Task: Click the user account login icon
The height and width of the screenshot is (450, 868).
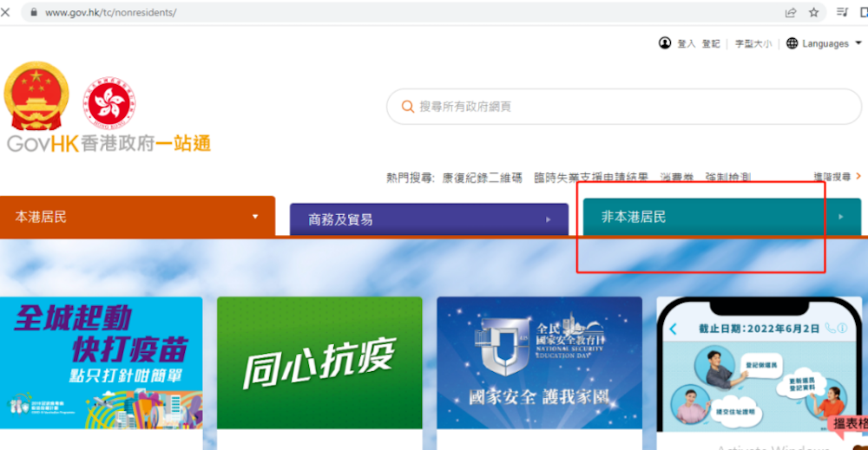Action: click(x=665, y=43)
